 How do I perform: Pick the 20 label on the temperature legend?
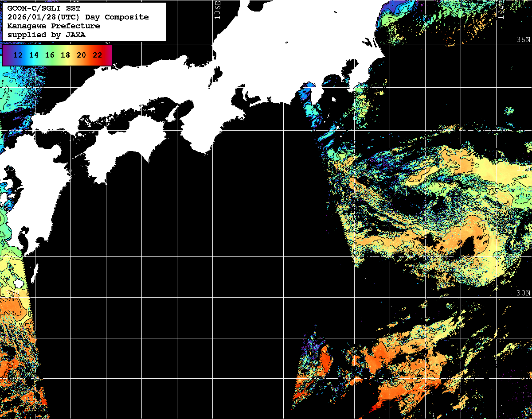tap(81, 55)
